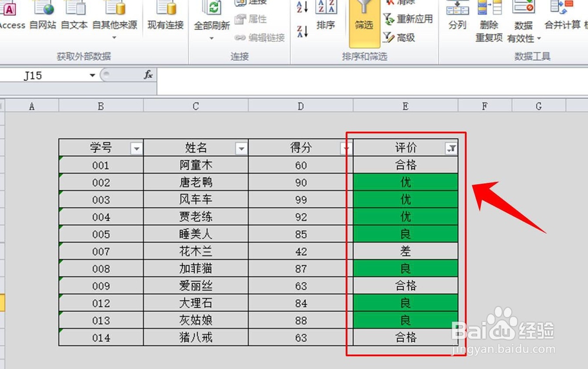The image size is (588, 369).
Task: Select green 优 cell in row 002
Action: pyautogui.click(x=405, y=182)
